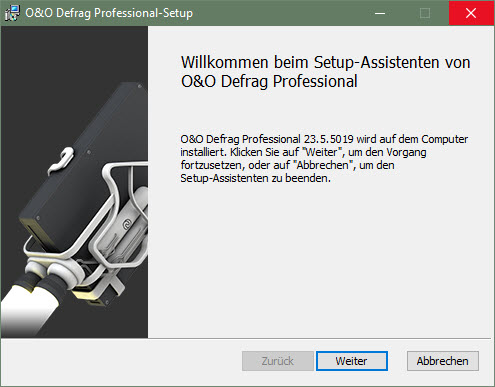Click the disabled maximize button

[x=425, y=13]
